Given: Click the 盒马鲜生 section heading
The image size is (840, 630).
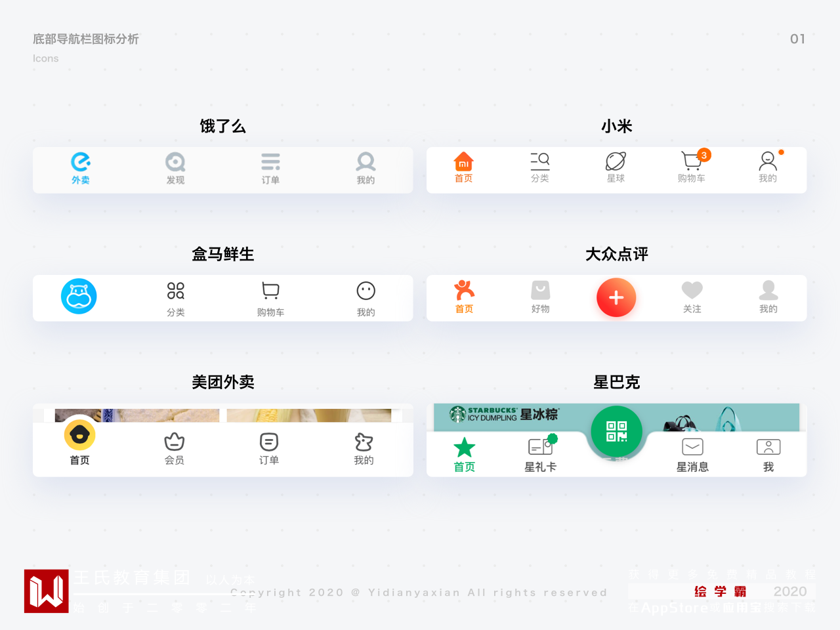Looking at the screenshot, I should [223, 254].
